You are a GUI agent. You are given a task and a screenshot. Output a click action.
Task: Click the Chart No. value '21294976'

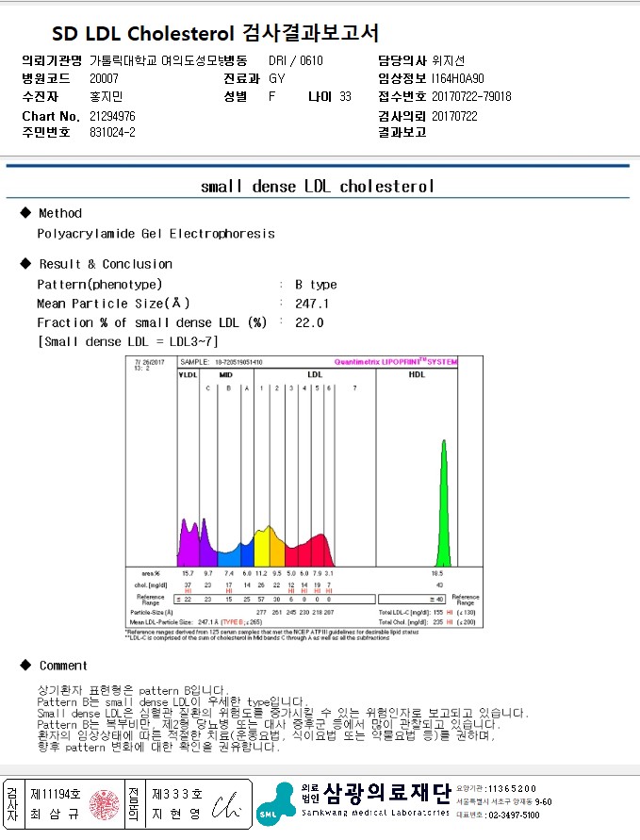coord(112,116)
